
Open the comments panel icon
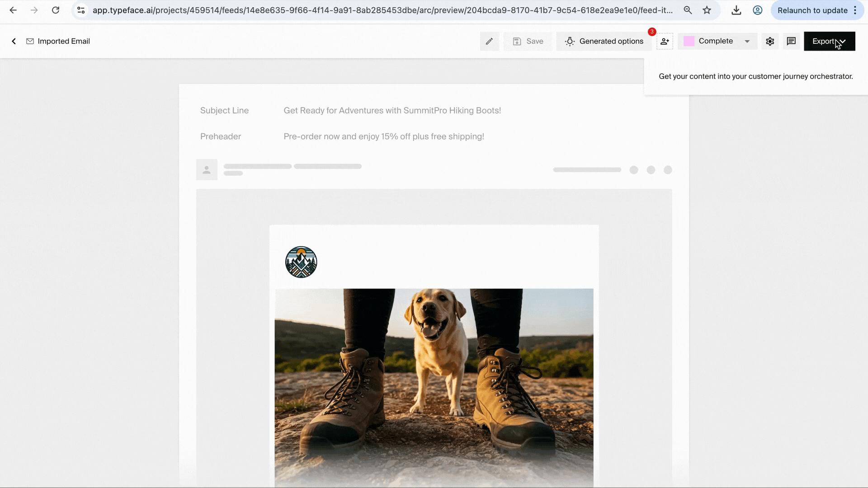tap(791, 41)
